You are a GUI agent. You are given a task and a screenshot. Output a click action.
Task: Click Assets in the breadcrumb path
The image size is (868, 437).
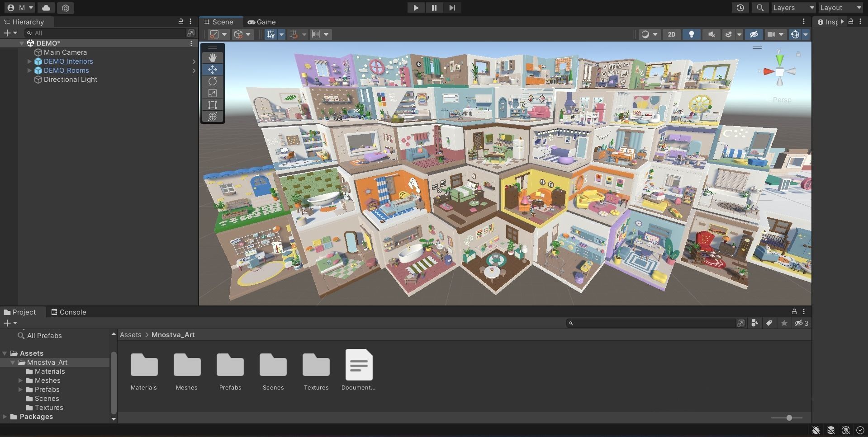[131, 335]
